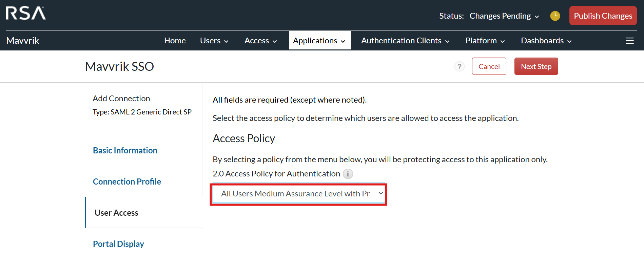The height and width of the screenshot is (256, 644).
Task: Expand the Users menu
Action: (x=214, y=41)
